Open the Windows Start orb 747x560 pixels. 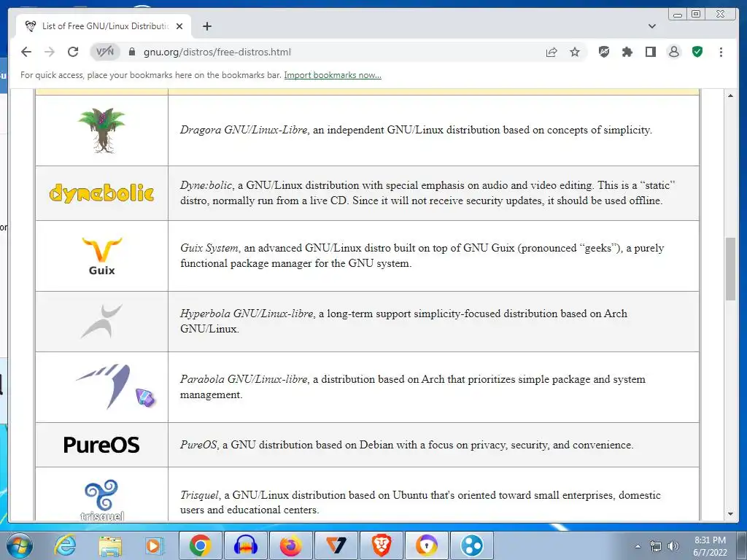19,545
